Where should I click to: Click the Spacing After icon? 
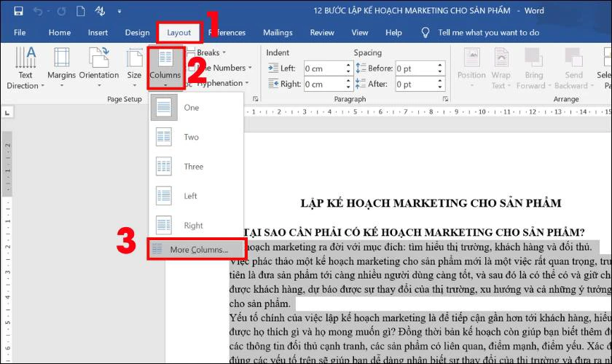tap(361, 84)
